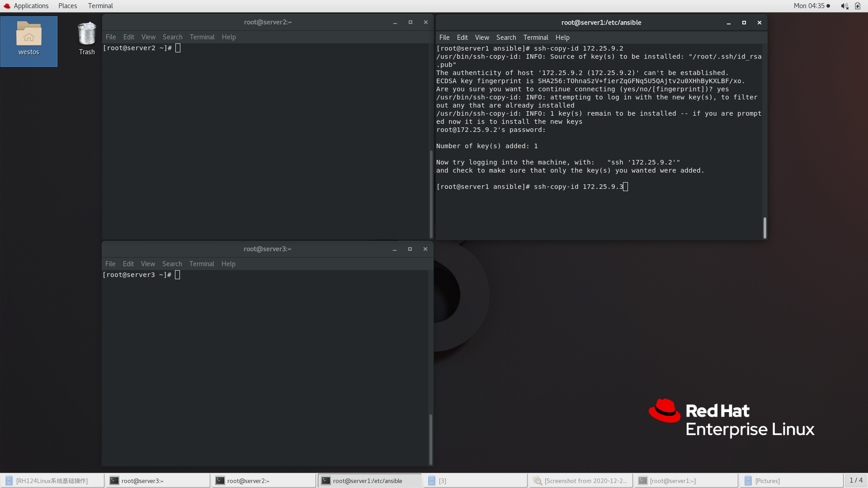Open the top bar Terminal app menu
Image resolution: width=868 pixels, height=488 pixels.
[100, 6]
